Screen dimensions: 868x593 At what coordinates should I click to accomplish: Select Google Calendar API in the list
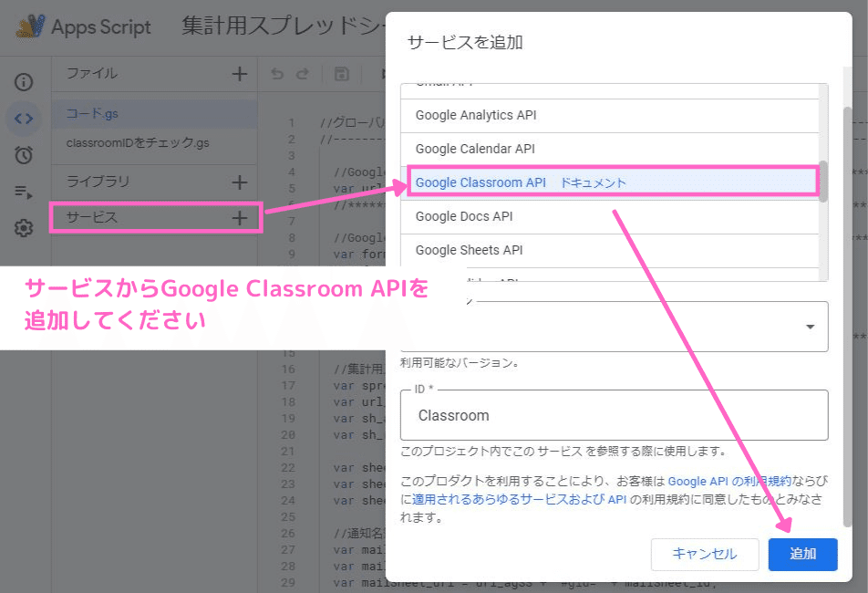tap(609, 149)
